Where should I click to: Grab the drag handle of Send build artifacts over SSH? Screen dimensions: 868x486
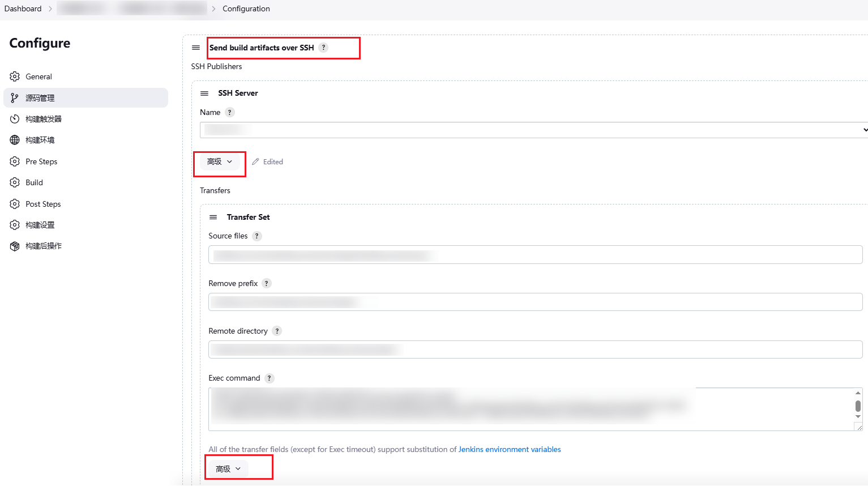195,48
